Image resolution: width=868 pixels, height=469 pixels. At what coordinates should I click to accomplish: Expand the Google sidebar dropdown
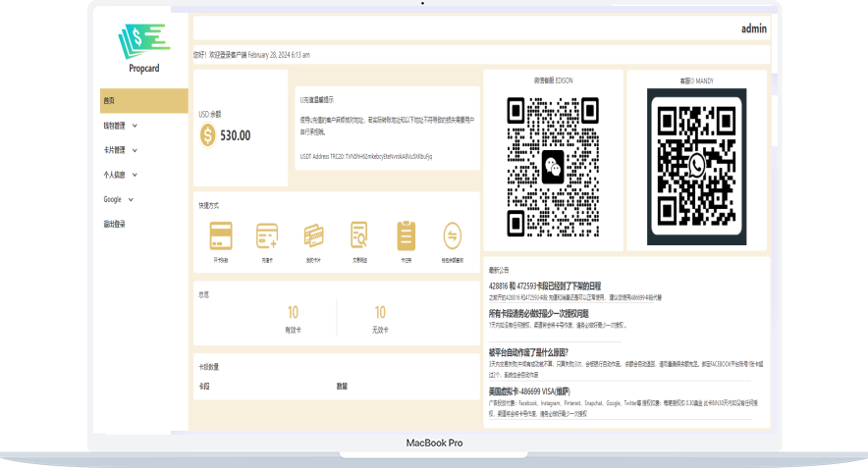click(x=118, y=199)
